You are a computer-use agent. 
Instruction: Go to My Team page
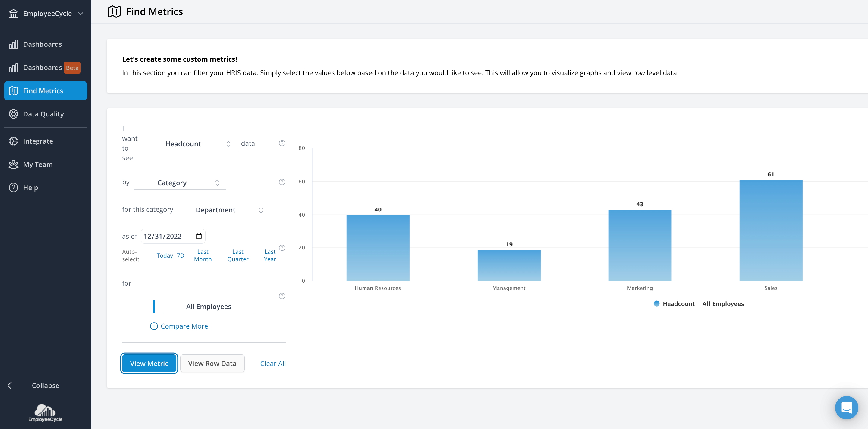point(38,164)
